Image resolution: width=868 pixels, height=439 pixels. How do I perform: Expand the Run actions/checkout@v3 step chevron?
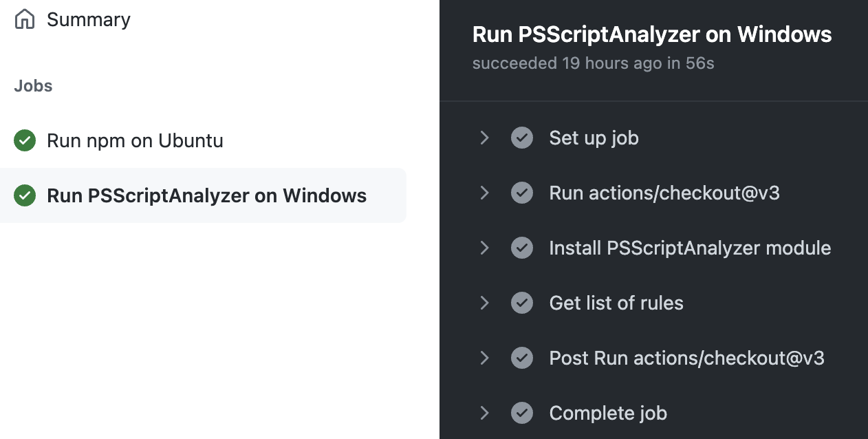[484, 193]
